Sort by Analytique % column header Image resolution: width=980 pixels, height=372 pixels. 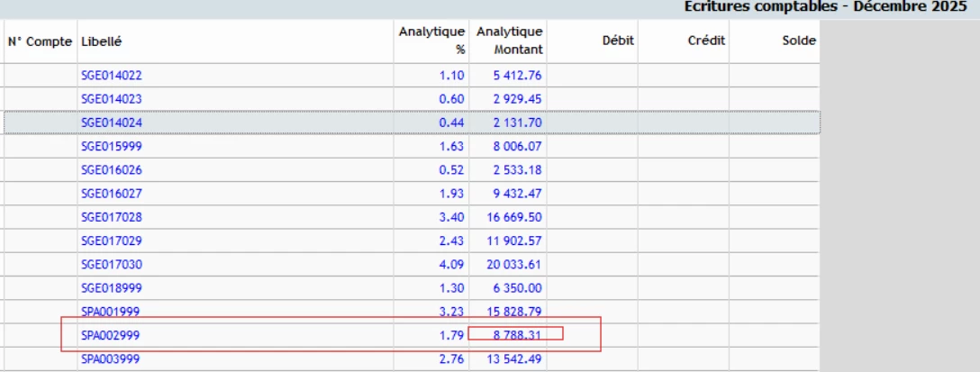[x=431, y=41]
